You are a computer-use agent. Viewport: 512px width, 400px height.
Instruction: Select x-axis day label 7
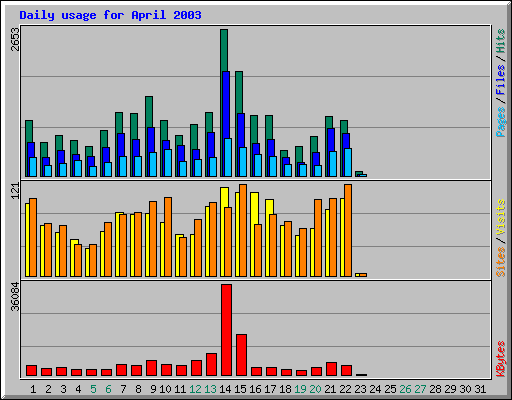point(123,389)
